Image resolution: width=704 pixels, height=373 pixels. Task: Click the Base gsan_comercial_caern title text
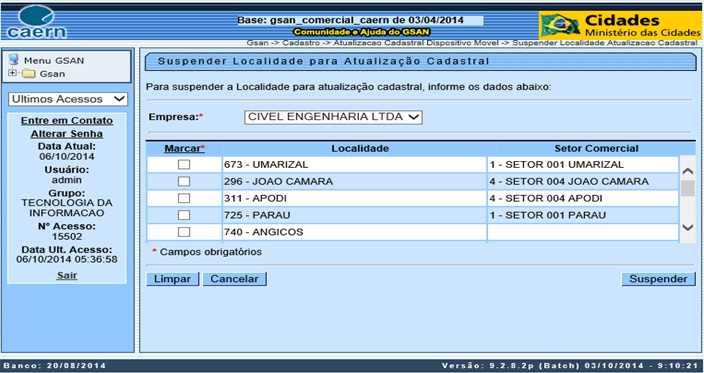click(350, 21)
